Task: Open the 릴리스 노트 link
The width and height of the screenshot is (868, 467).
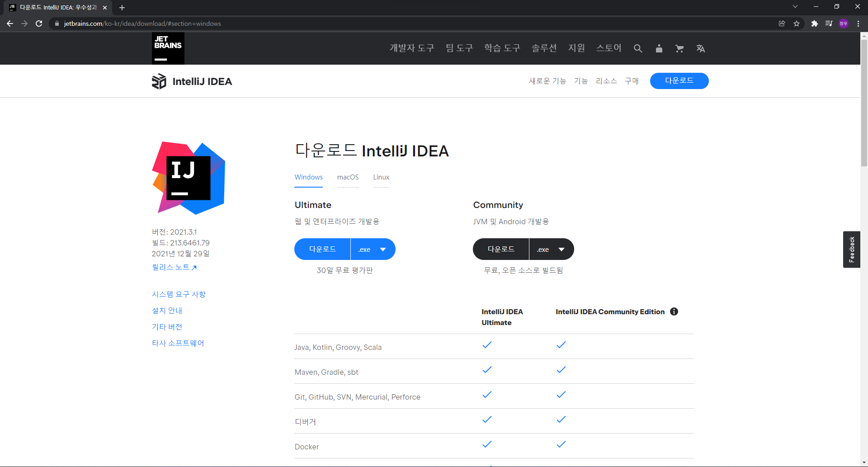Action: coord(175,267)
